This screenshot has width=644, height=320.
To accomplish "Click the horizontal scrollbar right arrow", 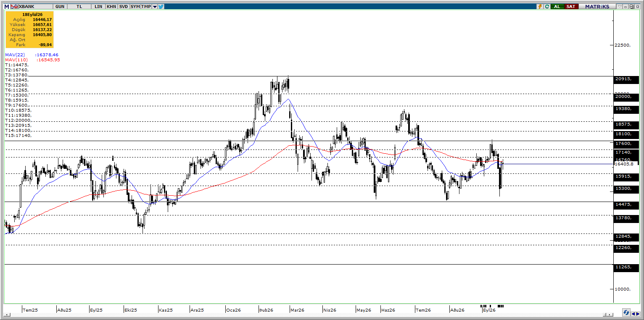I will pos(610,315).
